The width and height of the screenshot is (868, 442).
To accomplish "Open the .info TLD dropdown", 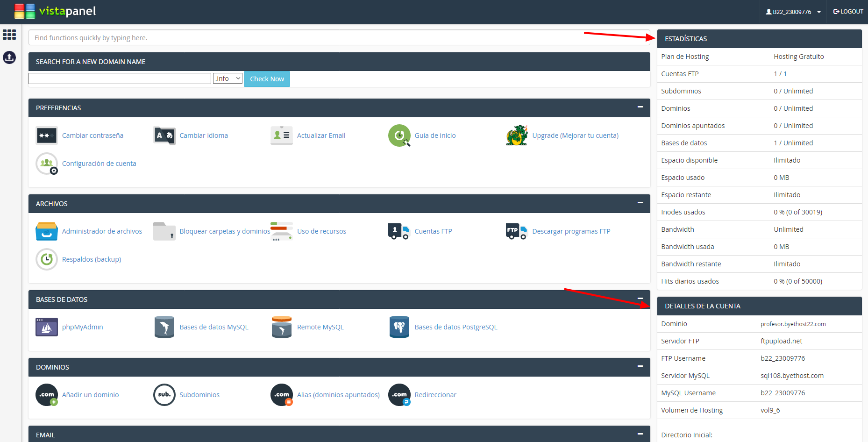I will point(228,78).
